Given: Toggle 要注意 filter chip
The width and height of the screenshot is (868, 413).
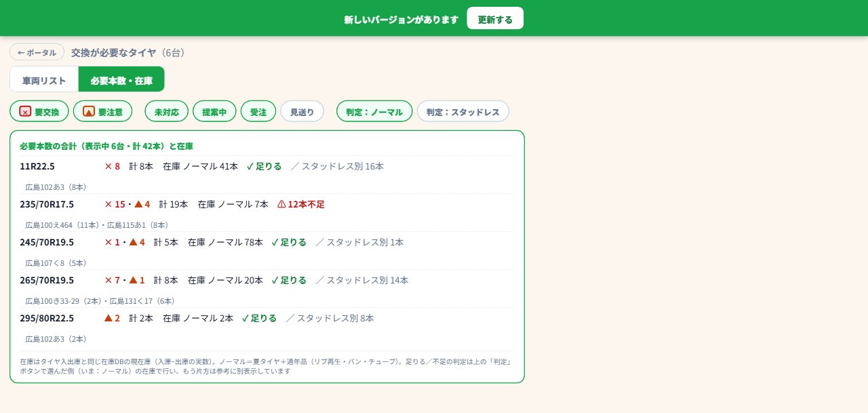Looking at the screenshot, I should pyautogui.click(x=103, y=111).
